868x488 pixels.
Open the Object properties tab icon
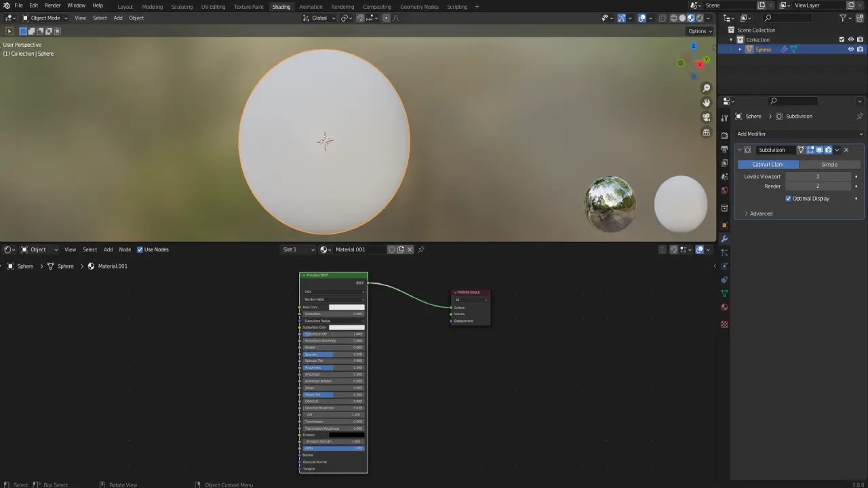point(724,225)
